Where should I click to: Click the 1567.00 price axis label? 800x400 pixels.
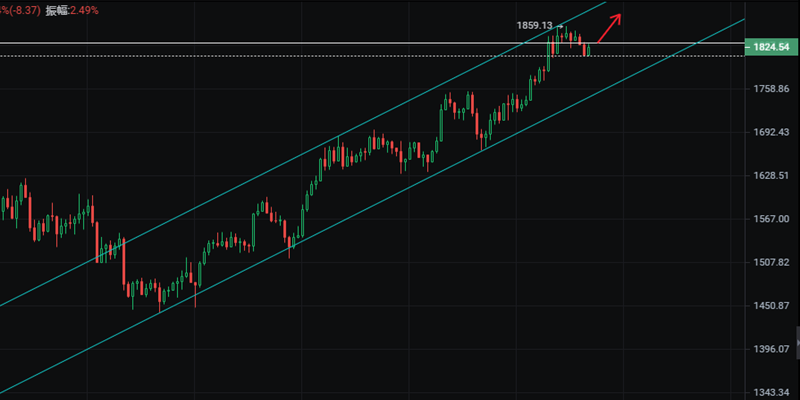click(771, 219)
